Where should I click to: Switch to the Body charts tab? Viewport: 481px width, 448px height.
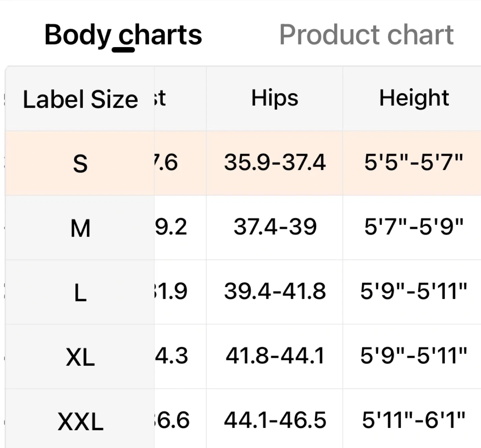(x=123, y=35)
